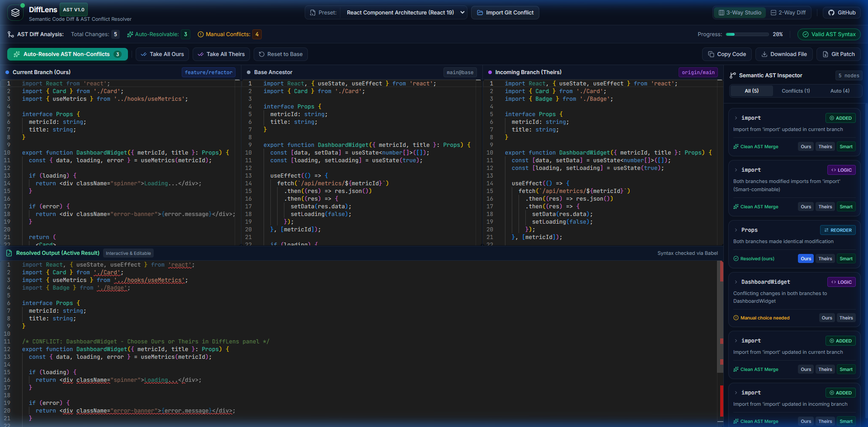
Task: Click the Download File button
Action: [x=784, y=54]
